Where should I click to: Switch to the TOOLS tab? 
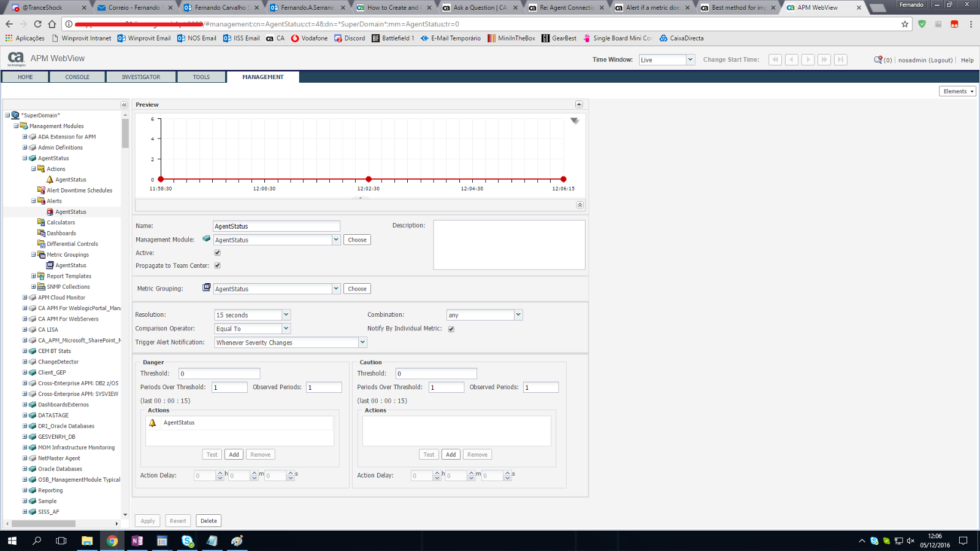201,77
